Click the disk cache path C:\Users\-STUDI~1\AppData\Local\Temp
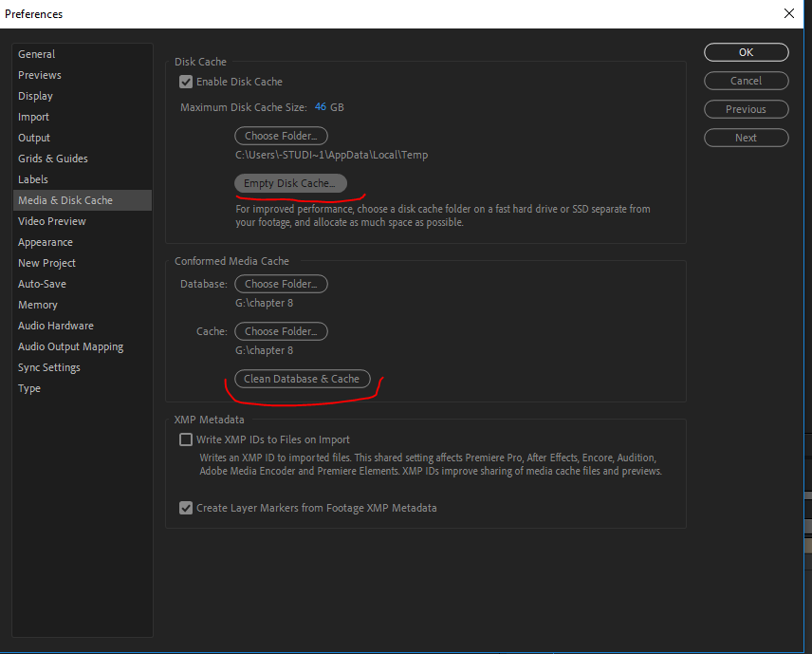Image resolution: width=812 pixels, height=654 pixels. 331,155
